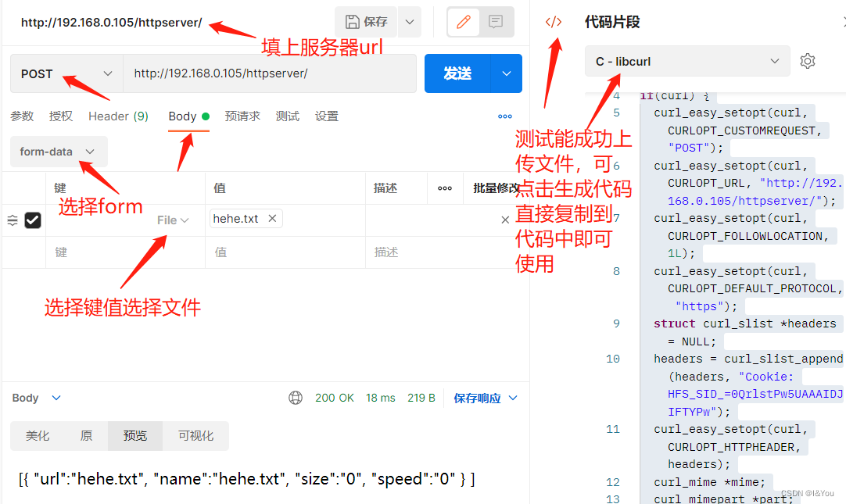Click the 200 OK status text
Viewport: 846px width, 504px height.
335,398
